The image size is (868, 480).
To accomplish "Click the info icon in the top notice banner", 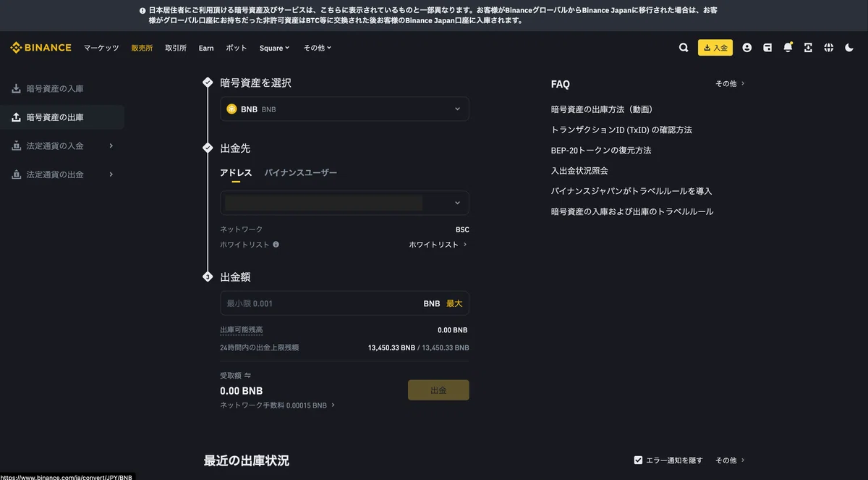I will coord(142,11).
